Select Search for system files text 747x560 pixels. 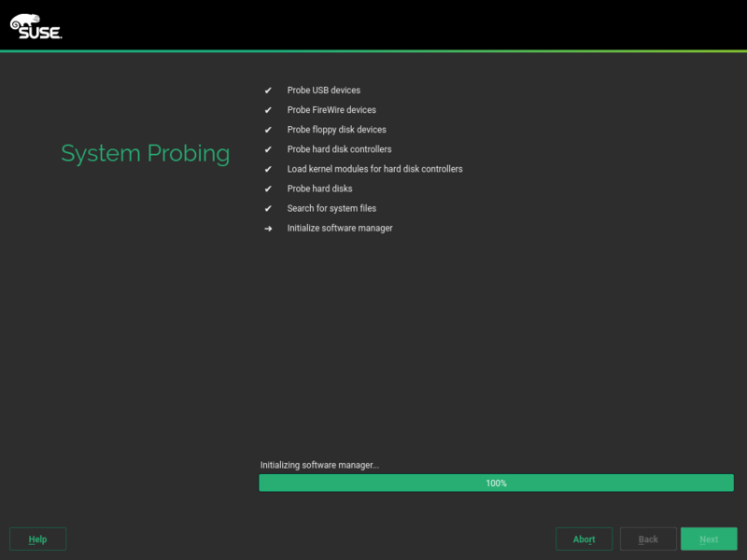pyautogui.click(x=331, y=208)
